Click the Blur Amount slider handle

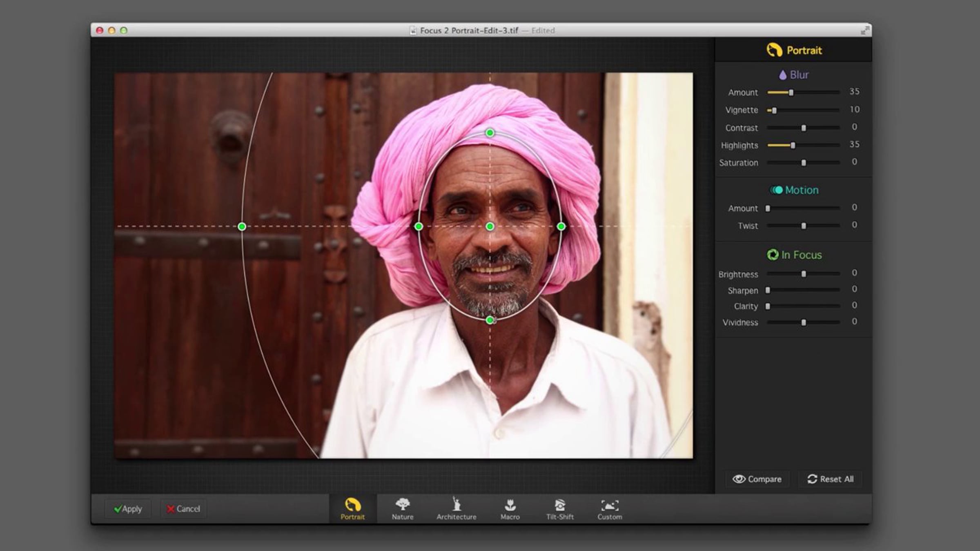(x=791, y=93)
